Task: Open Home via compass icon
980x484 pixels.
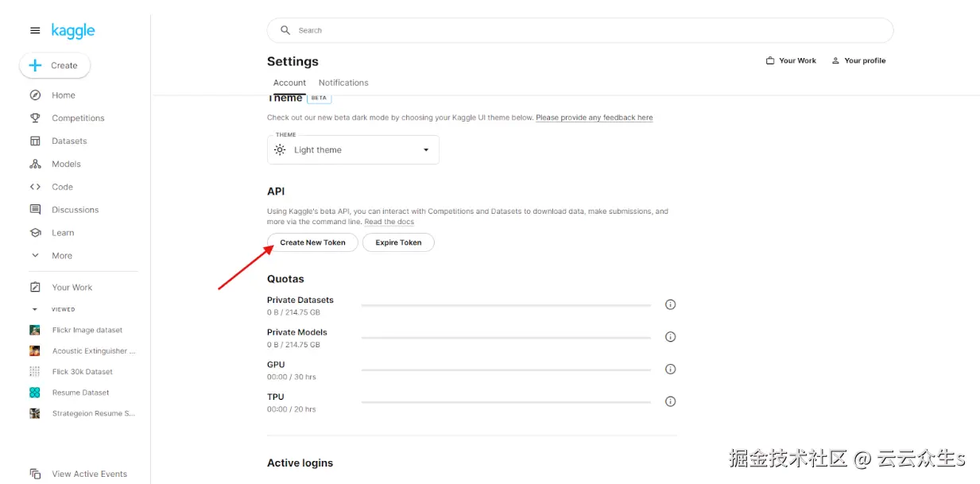Action: pos(35,95)
